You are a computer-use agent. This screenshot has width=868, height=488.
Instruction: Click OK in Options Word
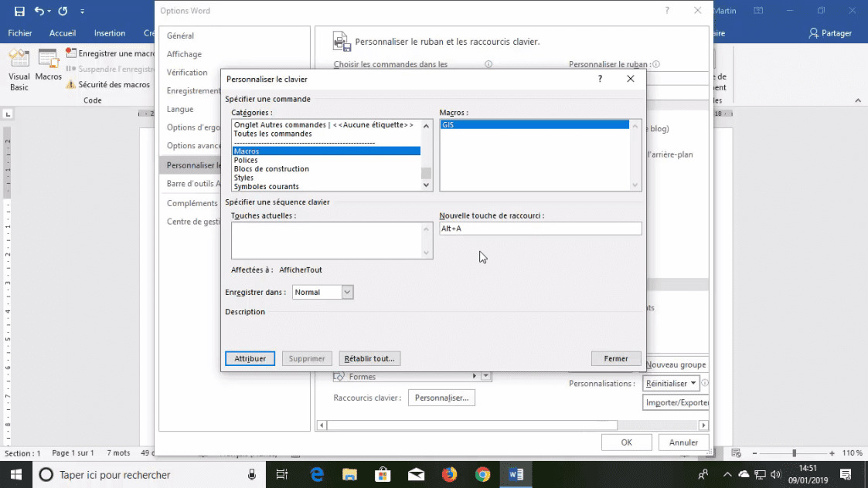pos(626,442)
